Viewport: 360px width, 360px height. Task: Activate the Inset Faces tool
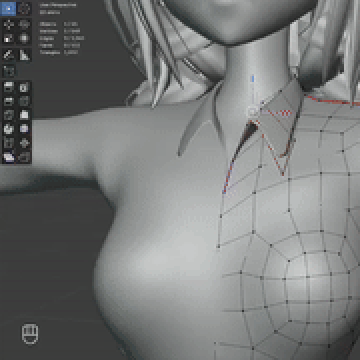tap(24, 88)
